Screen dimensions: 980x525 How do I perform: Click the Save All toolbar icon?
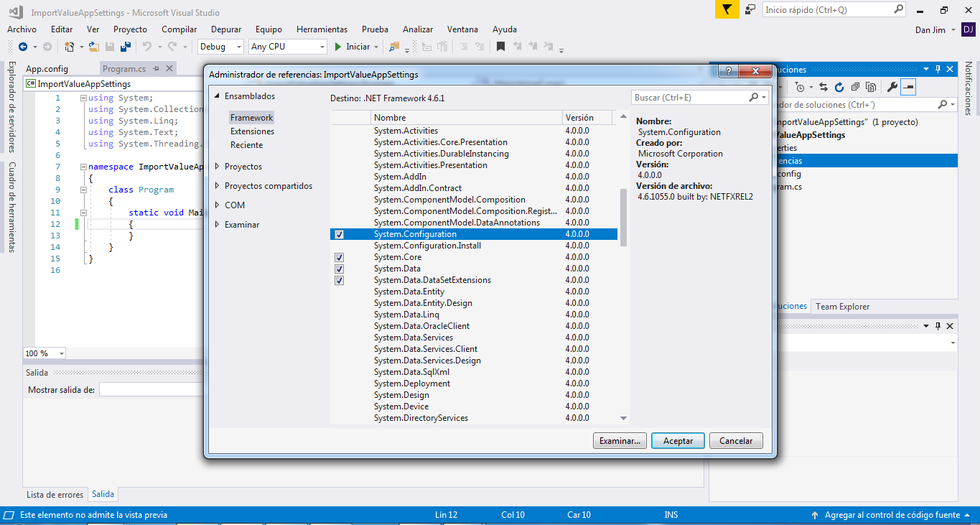tap(126, 47)
